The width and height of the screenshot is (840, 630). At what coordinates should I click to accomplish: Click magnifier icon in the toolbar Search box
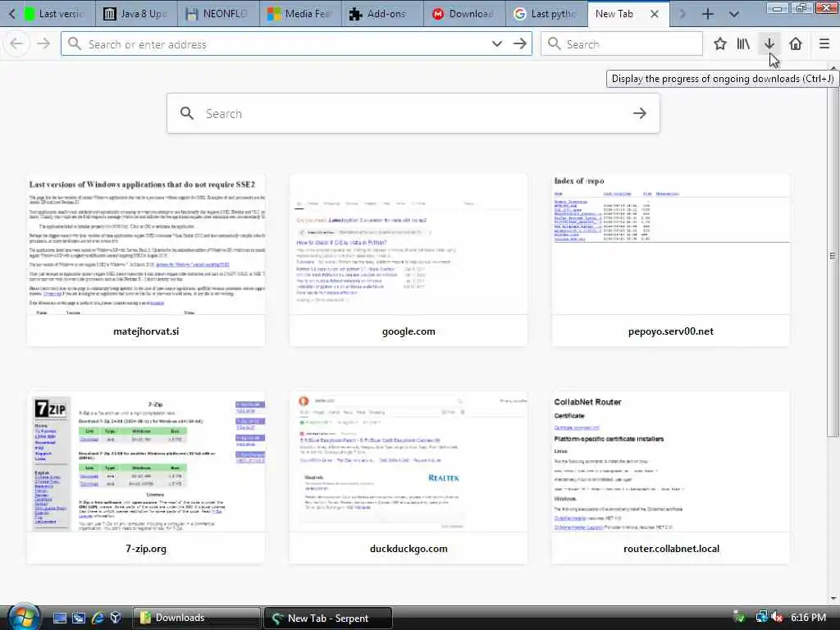coord(555,44)
